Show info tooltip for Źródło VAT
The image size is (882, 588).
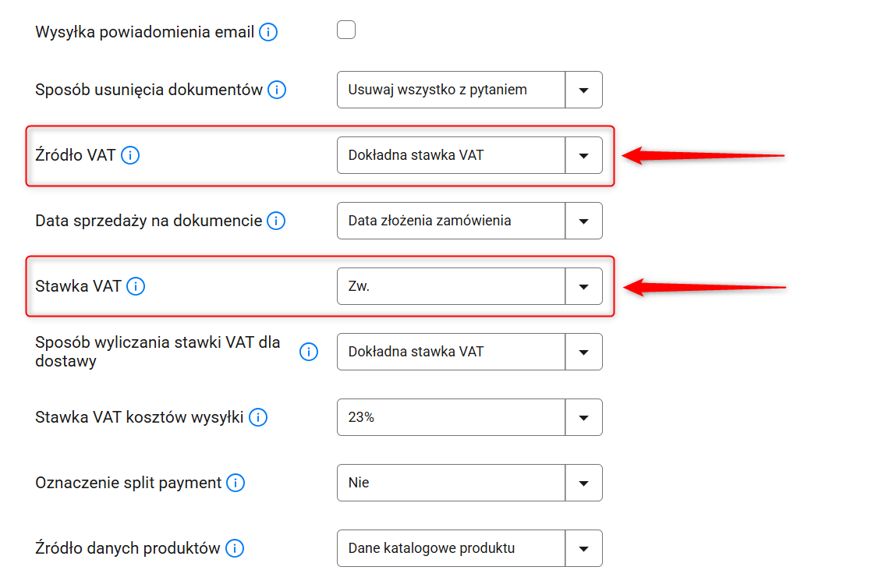(x=130, y=155)
